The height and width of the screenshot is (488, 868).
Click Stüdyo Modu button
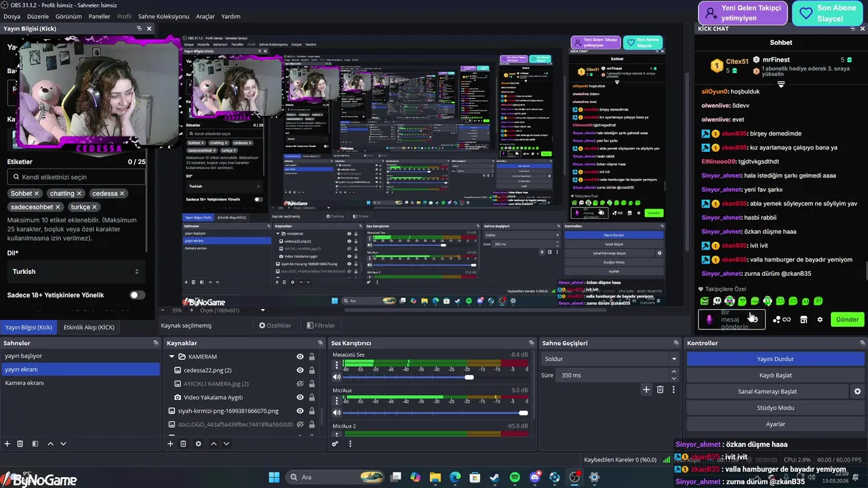tap(775, 408)
